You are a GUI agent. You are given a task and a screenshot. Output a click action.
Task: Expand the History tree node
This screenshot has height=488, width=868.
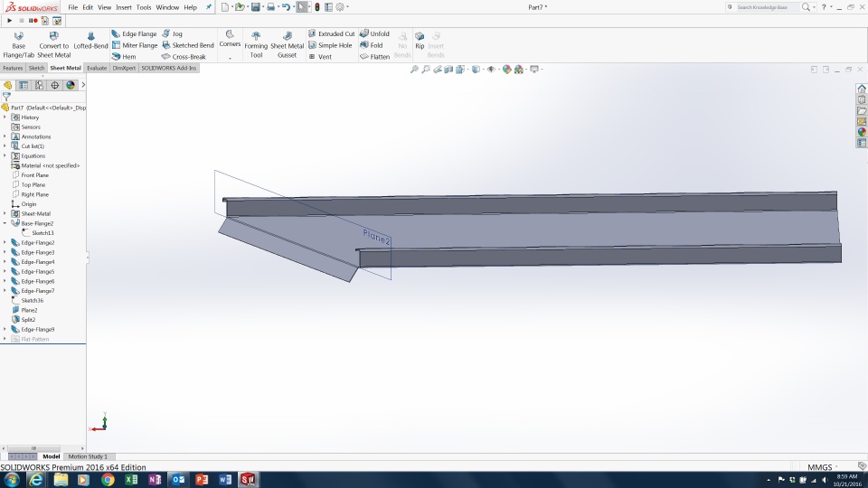point(5,117)
